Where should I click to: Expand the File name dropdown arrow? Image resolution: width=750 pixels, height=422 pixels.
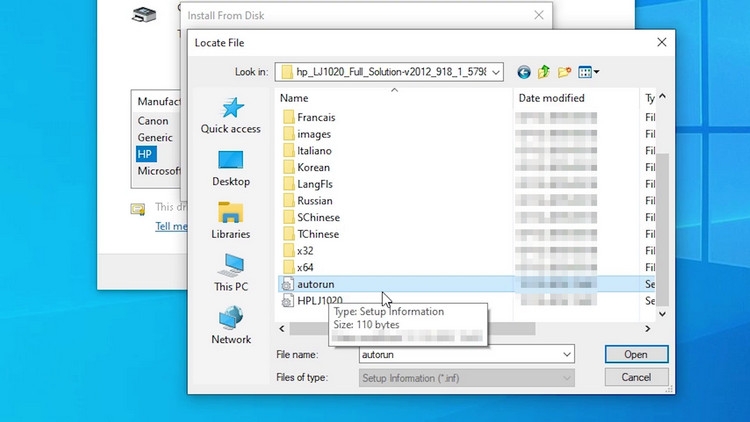point(567,355)
